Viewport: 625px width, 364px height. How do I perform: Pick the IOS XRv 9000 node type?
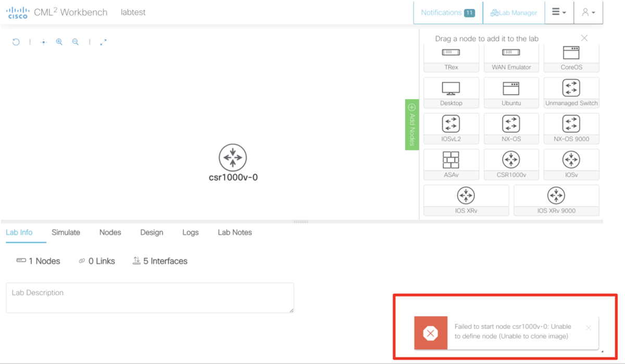(556, 200)
